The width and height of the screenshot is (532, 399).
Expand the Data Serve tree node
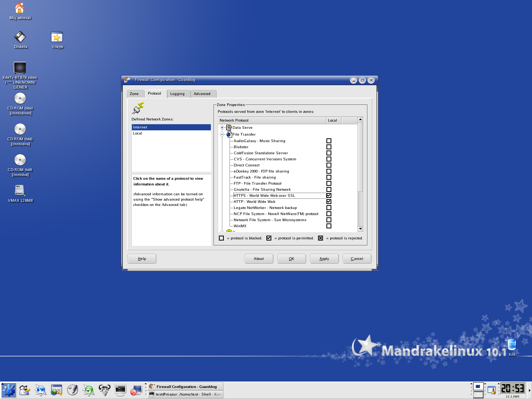[x=222, y=128]
